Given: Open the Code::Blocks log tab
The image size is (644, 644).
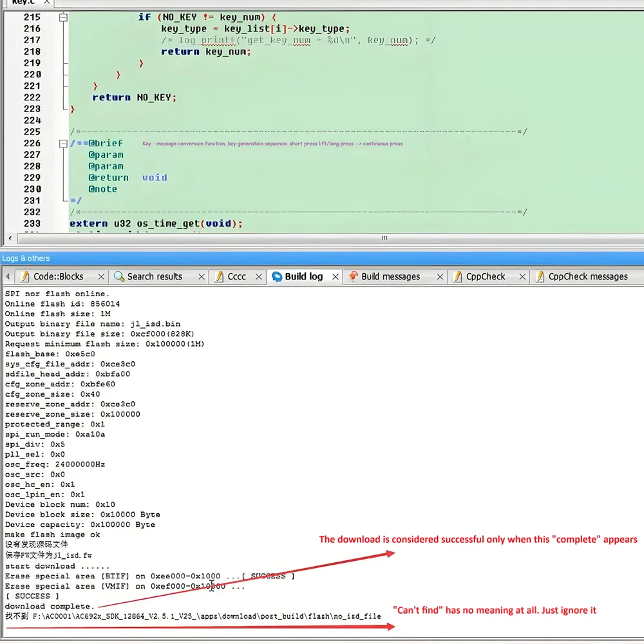Looking at the screenshot, I should tap(58, 276).
